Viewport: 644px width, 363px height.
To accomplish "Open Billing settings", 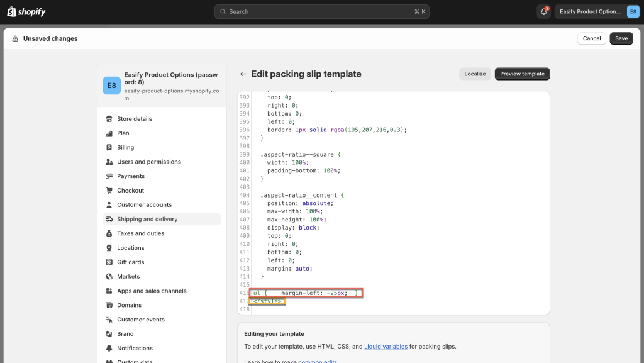I will pos(162,147).
